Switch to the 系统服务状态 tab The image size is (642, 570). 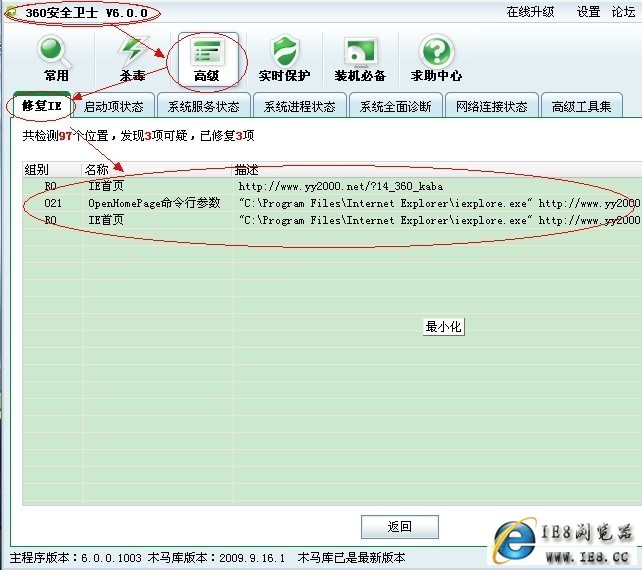coord(203,106)
